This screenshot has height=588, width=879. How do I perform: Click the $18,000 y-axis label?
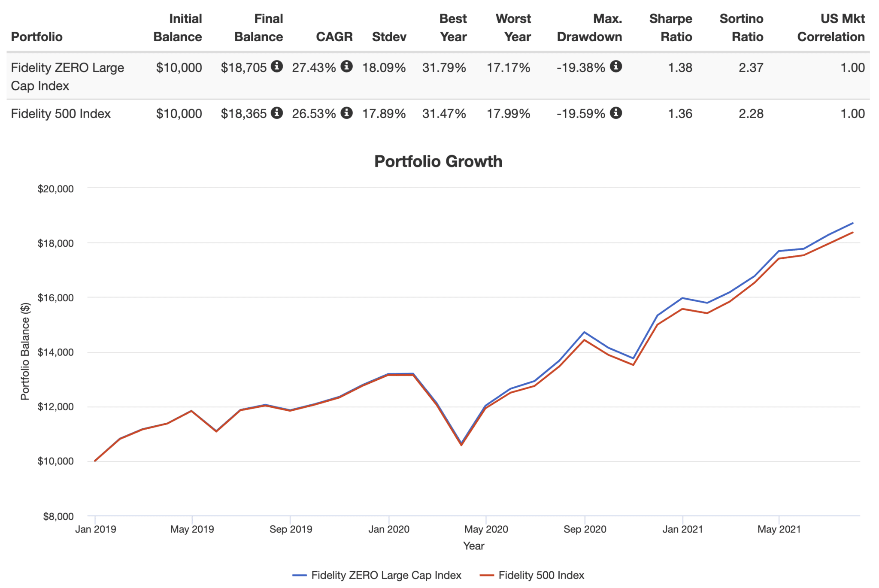click(x=56, y=243)
